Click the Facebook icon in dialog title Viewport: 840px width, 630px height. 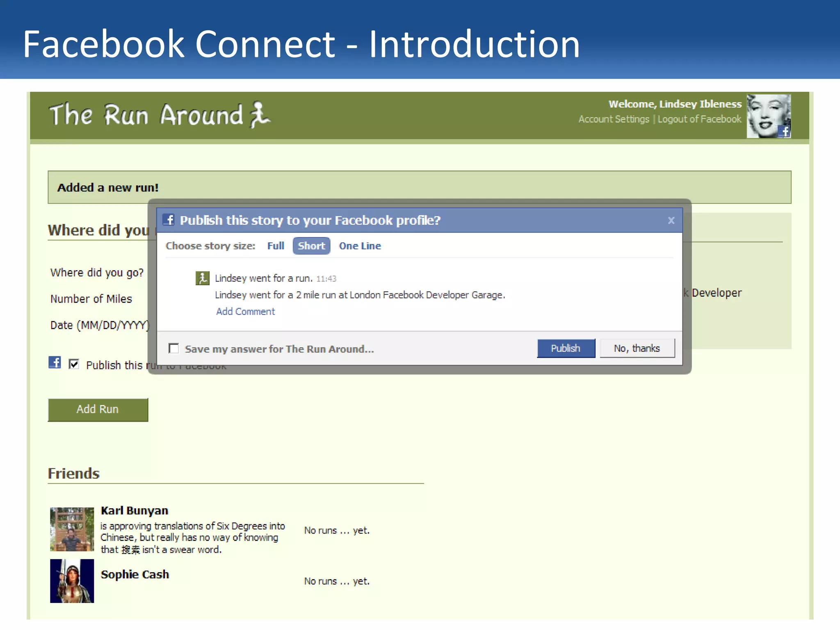[169, 220]
